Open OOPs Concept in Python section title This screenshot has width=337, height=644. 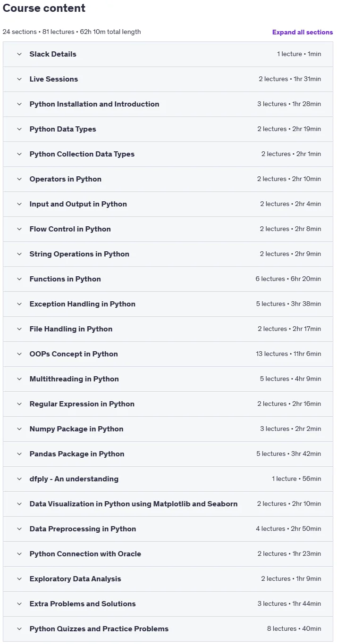pos(74,354)
